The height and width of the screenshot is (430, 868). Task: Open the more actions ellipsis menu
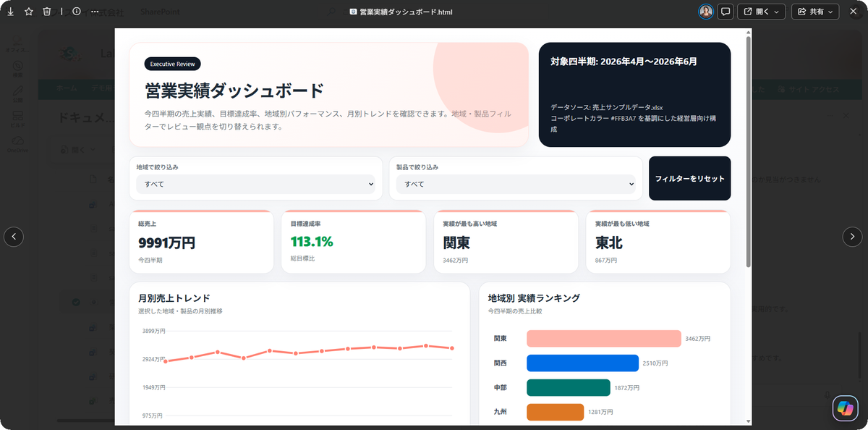click(95, 12)
